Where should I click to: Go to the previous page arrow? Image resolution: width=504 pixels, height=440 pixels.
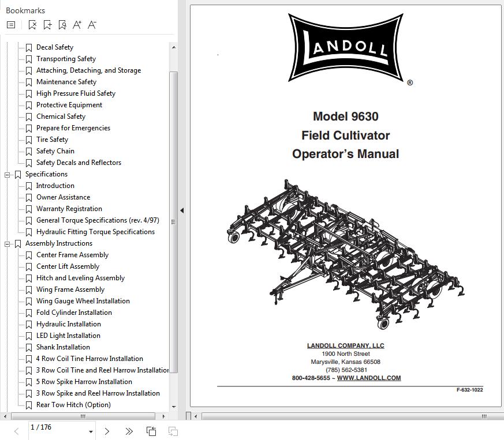[x=16, y=431]
